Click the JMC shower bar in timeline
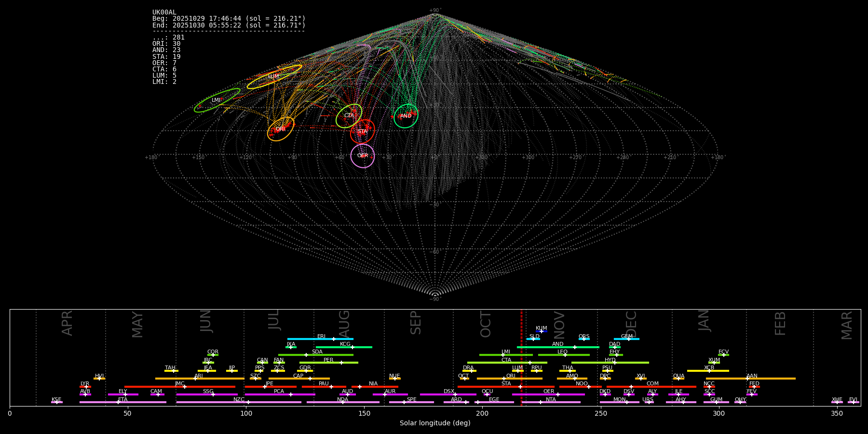868x434 pixels. 180,387
